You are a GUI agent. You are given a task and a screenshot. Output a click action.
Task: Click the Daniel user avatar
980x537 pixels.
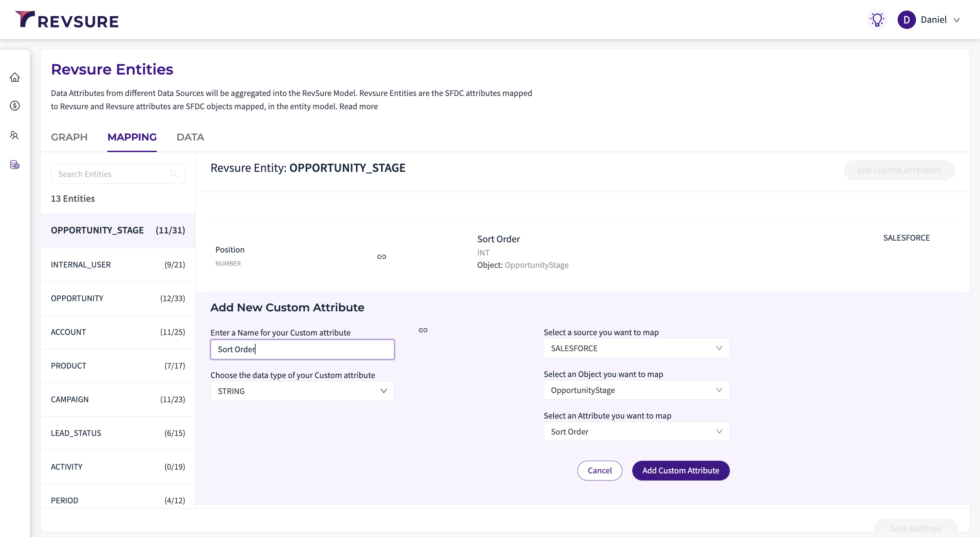tap(906, 19)
